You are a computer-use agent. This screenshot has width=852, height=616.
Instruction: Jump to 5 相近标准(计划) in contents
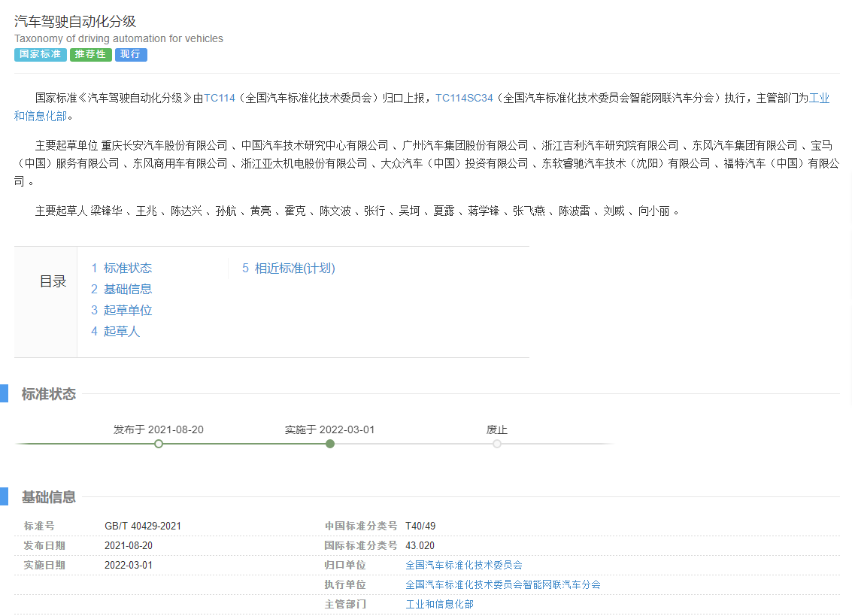point(288,269)
